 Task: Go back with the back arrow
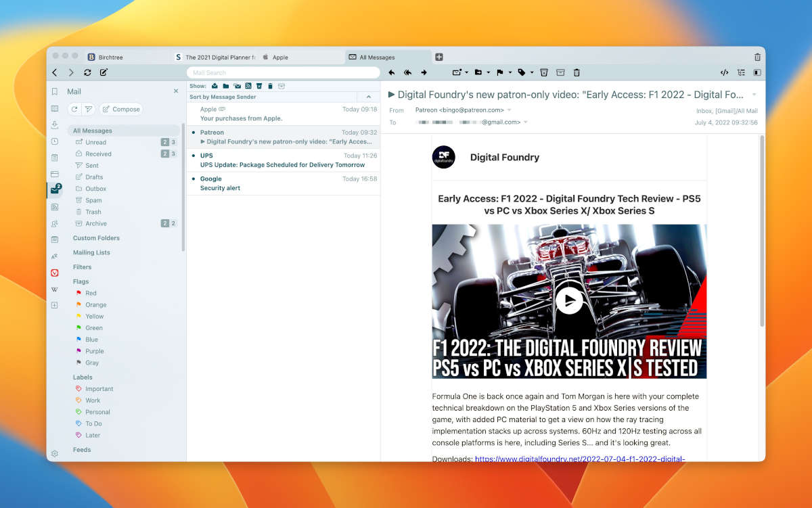pos(55,72)
